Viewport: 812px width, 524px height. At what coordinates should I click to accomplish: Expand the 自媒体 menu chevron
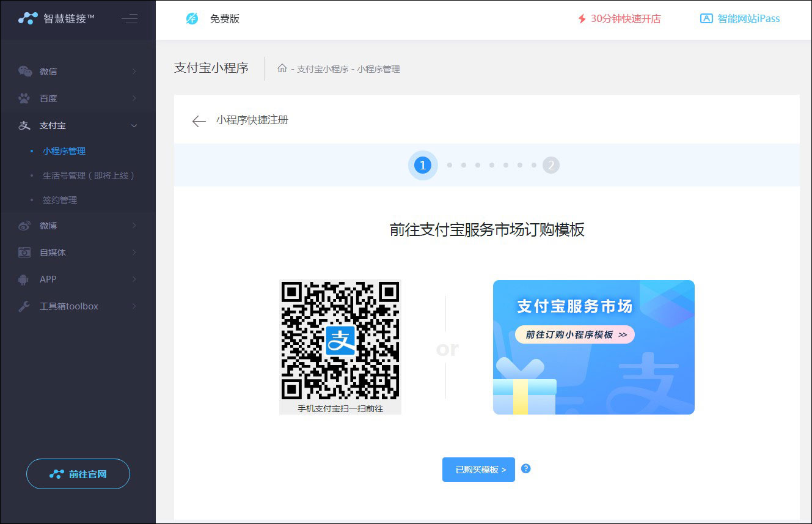[134, 253]
